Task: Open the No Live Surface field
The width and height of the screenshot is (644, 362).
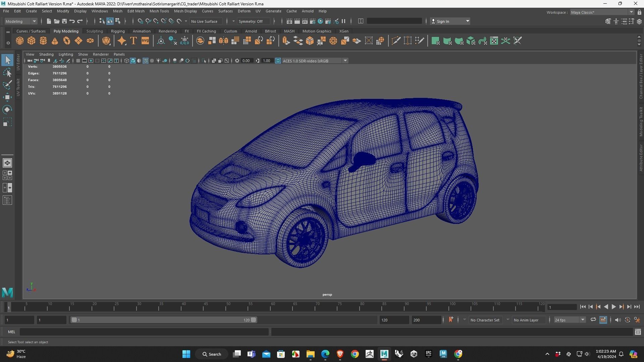Action: pos(206,21)
